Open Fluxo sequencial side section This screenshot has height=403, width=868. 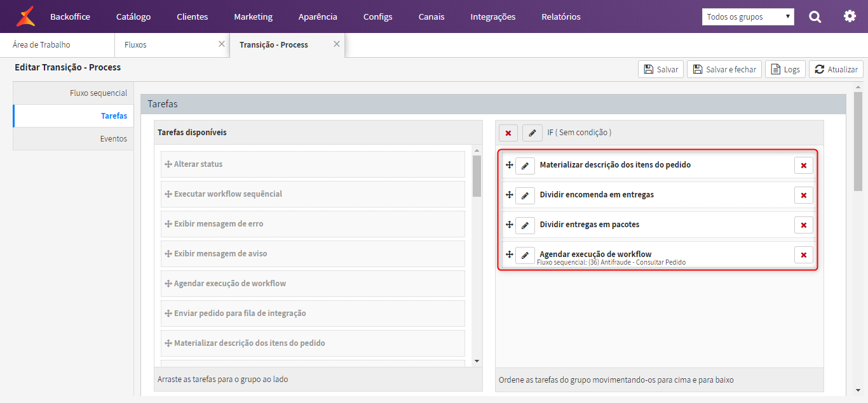73,93
